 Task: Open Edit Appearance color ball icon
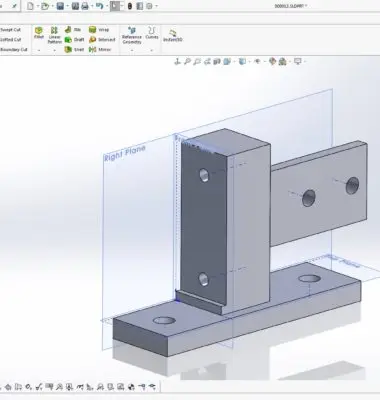272,61
